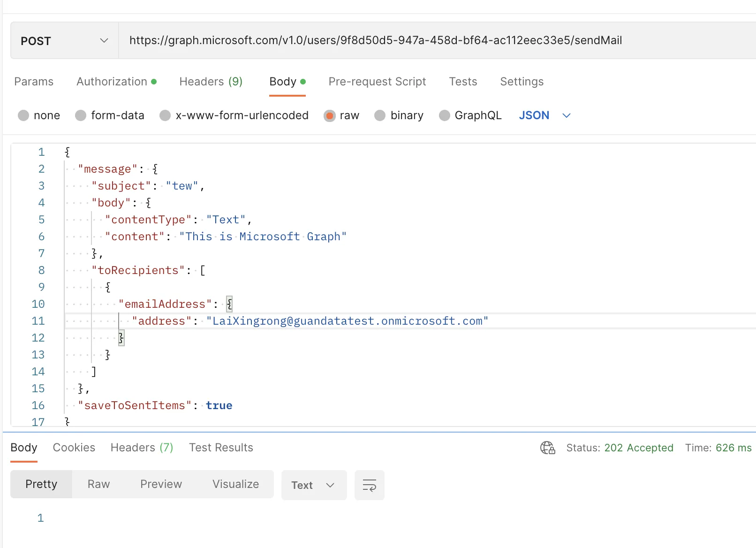Go to request Headers (9) tab
Image resolution: width=756 pixels, height=548 pixels.
tap(211, 82)
